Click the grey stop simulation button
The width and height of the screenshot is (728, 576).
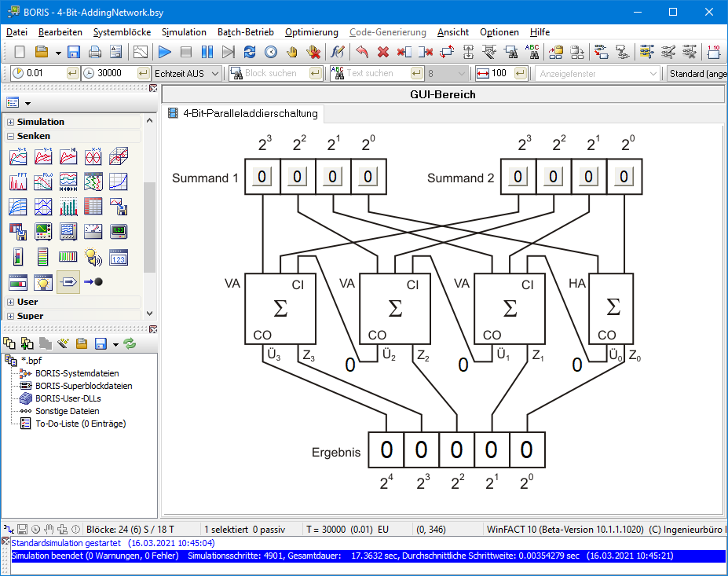[185, 52]
